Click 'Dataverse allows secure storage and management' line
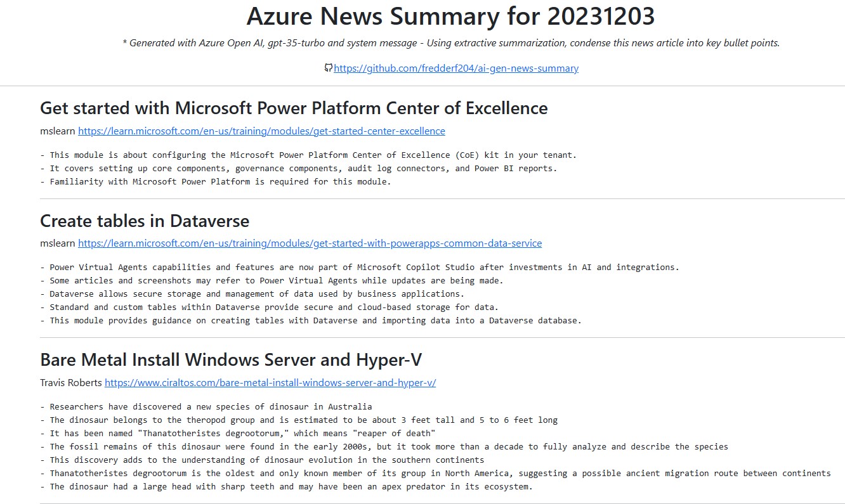 click(252, 294)
